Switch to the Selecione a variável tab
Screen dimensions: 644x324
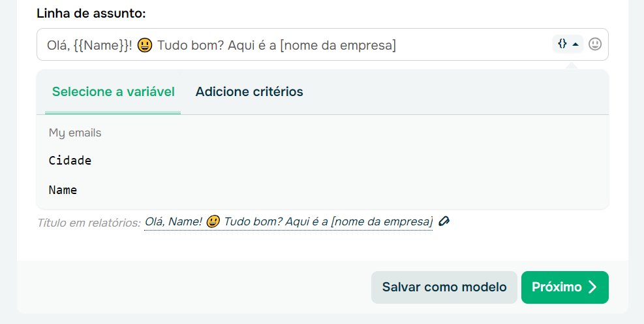click(x=114, y=91)
